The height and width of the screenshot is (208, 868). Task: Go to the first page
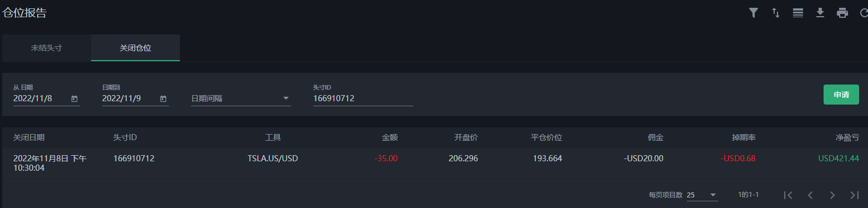[787, 195]
